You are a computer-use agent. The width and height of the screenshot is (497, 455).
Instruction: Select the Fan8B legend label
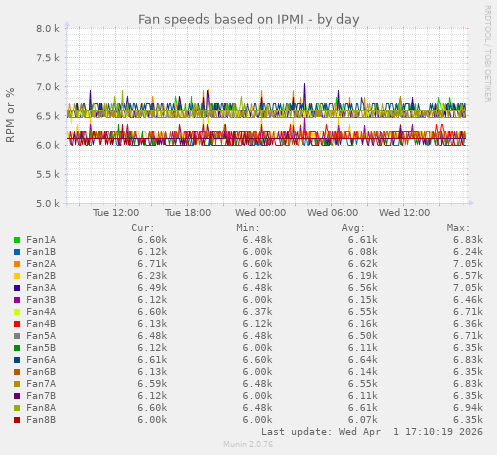[x=41, y=420]
